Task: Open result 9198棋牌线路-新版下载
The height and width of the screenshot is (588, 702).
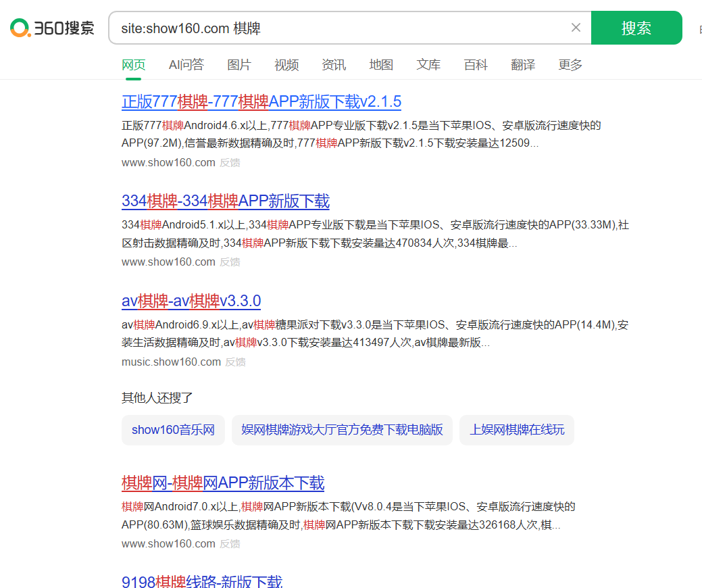Action: coord(202,581)
